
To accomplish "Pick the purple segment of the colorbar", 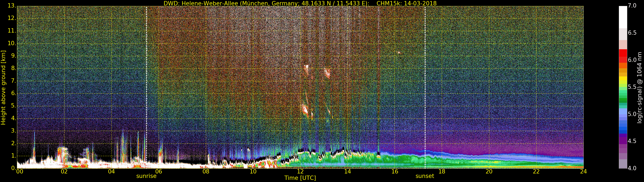I will pos(623,141).
